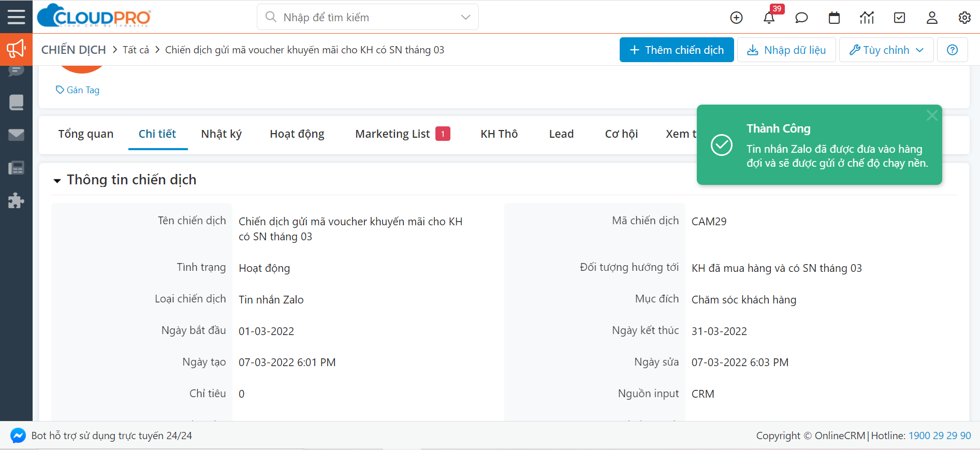
Task: Open the quick create plus icon
Action: 736,18
